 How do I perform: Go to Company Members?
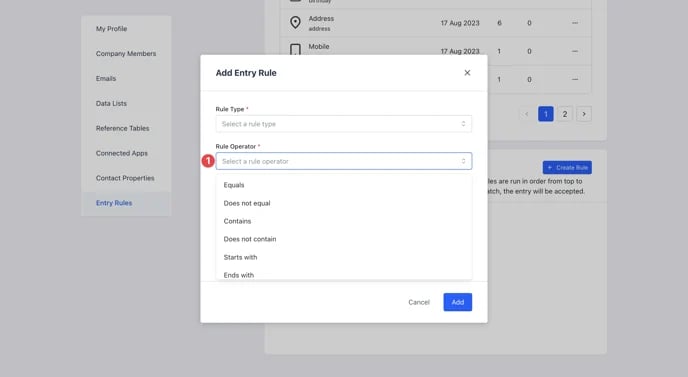coord(126,54)
